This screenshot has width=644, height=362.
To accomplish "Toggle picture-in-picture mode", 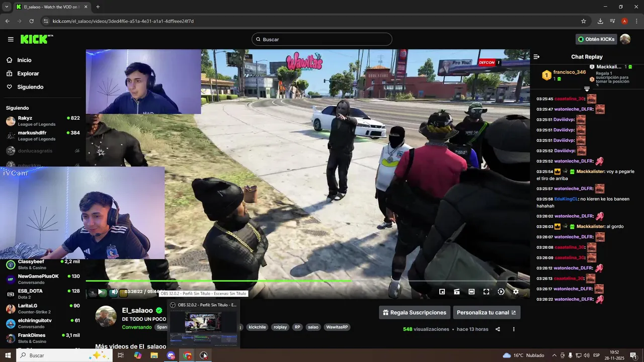I will click(442, 292).
